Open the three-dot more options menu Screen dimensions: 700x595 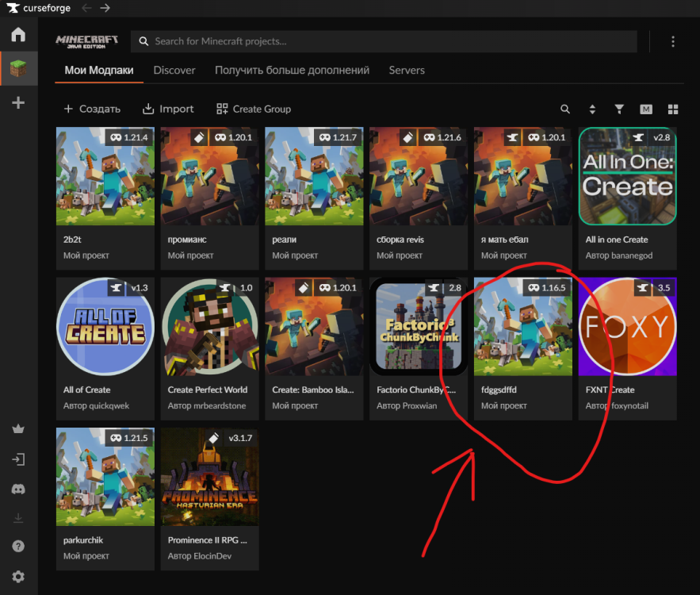click(x=673, y=41)
